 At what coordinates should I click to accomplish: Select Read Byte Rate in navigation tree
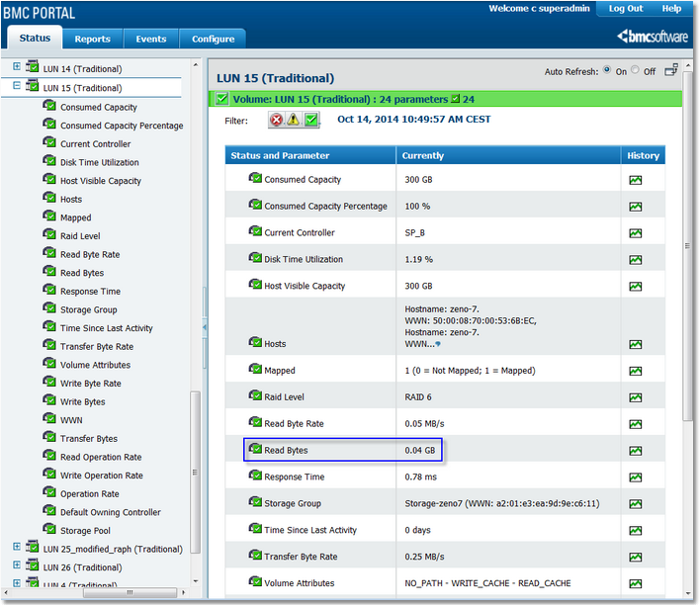pyautogui.click(x=90, y=254)
